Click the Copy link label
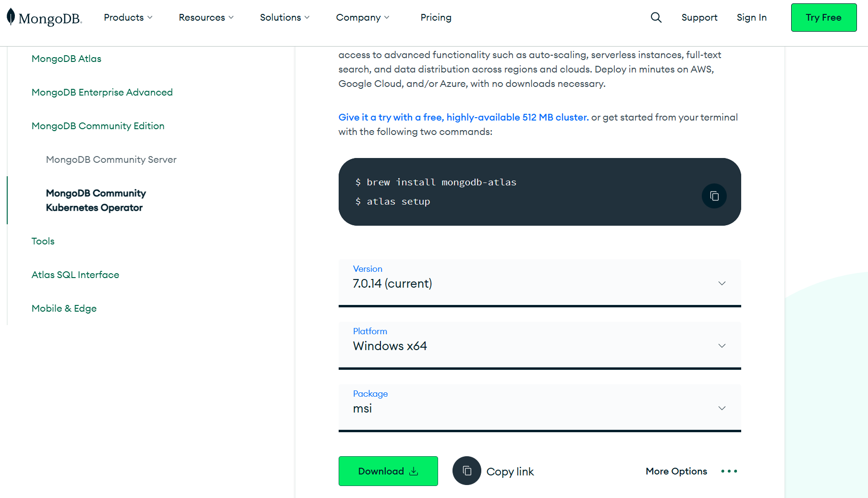This screenshot has height=498, width=868. coord(510,472)
